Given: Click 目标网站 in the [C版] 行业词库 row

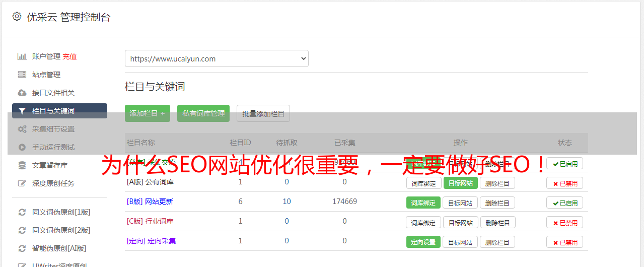Looking at the screenshot, I should pyautogui.click(x=460, y=222).
